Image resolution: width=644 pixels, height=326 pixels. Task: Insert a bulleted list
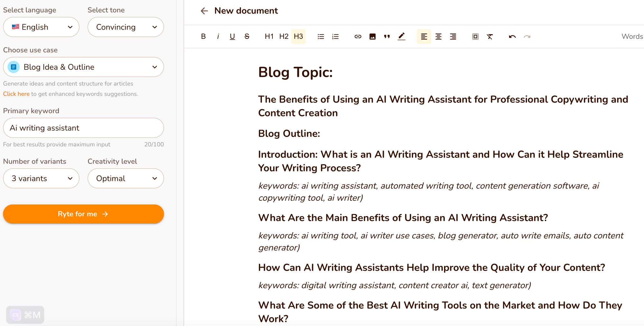click(321, 36)
